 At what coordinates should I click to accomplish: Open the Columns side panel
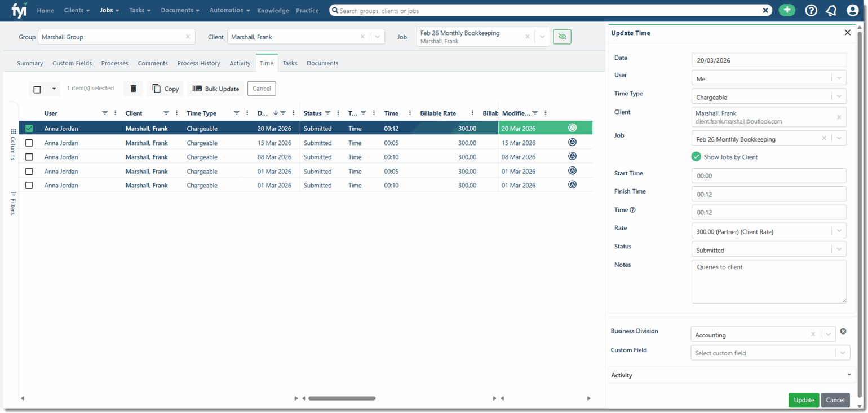pos(13,145)
